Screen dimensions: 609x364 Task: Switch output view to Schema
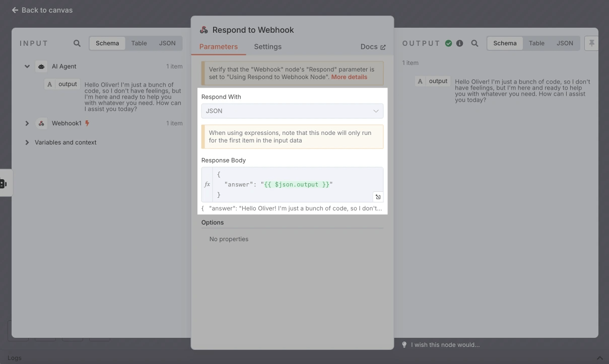point(505,43)
